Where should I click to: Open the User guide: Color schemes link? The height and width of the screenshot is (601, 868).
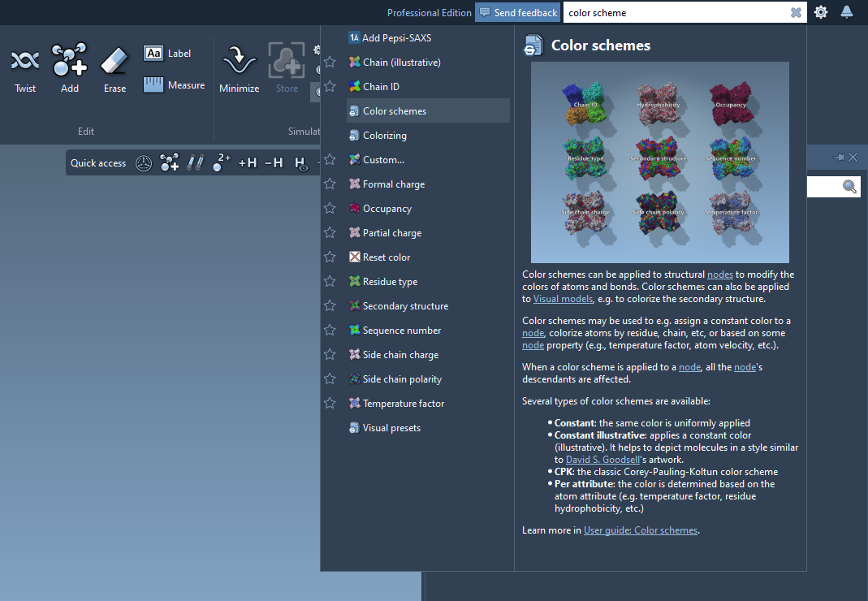click(x=640, y=530)
